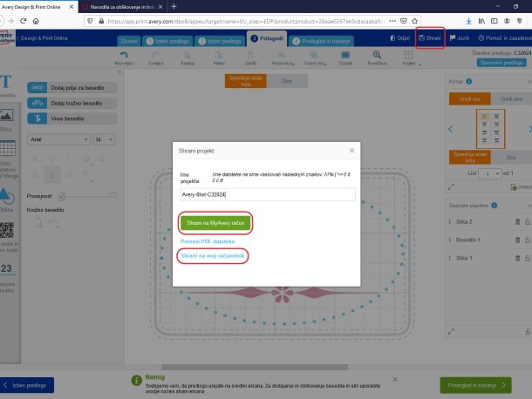Toggle lock for Slika 1 object
Viewport: 532px width, 399px height.
[528, 259]
